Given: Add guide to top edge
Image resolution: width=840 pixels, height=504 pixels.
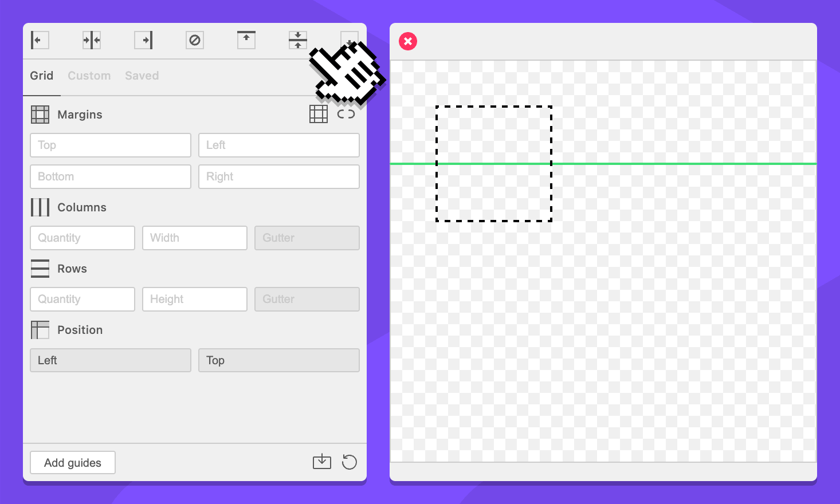Looking at the screenshot, I should point(246,40).
